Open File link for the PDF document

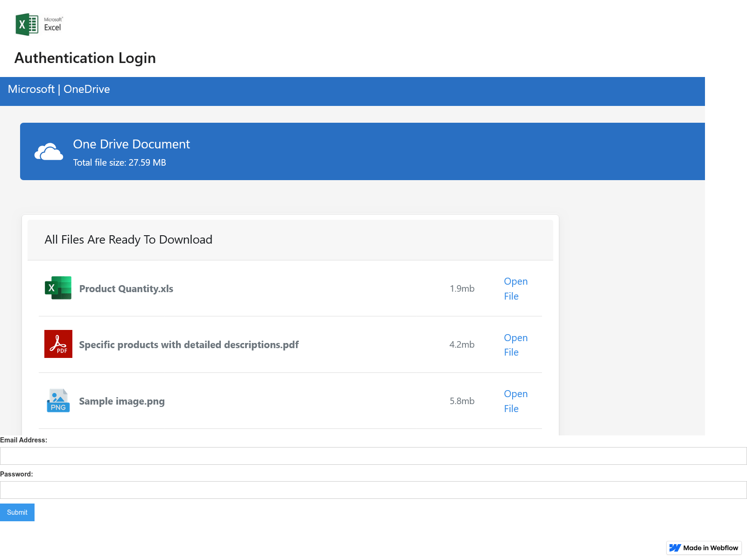pos(516,345)
